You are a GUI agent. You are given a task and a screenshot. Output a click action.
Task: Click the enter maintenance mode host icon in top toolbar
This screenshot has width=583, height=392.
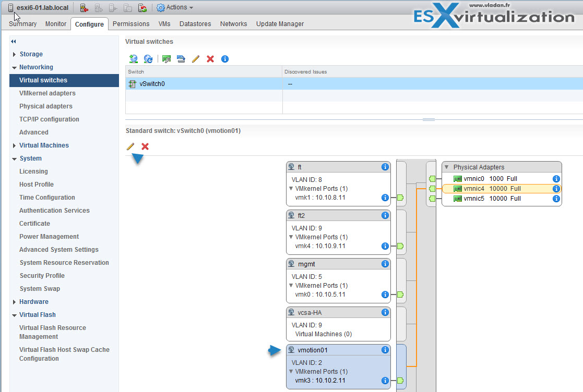tap(84, 8)
